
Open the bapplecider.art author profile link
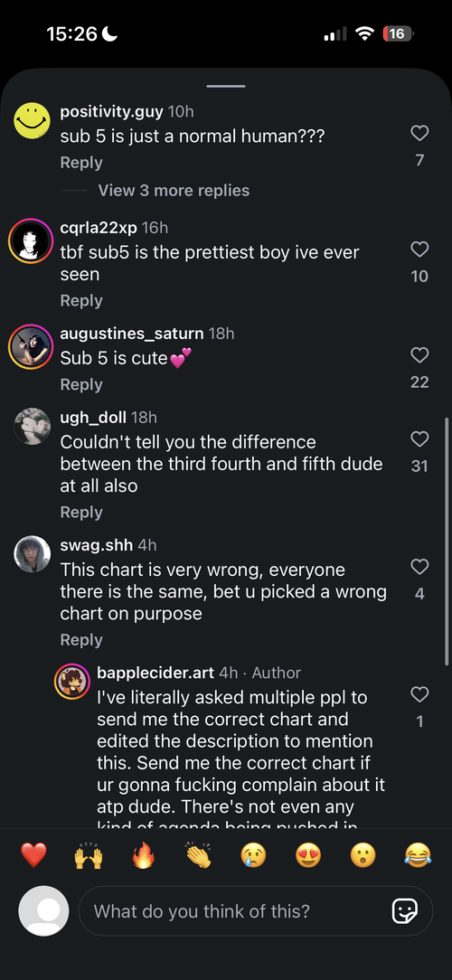pyautogui.click(x=155, y=673)
